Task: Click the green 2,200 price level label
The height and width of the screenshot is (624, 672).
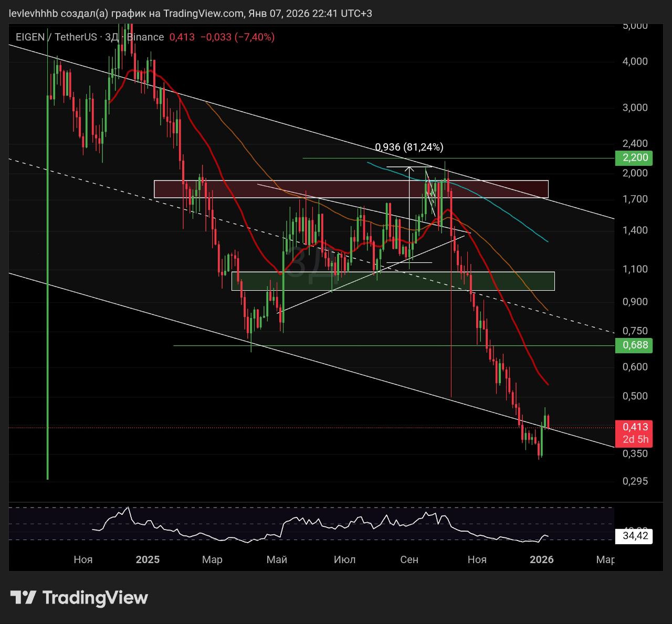Action: pyautogui.click(x=635, y=157)
